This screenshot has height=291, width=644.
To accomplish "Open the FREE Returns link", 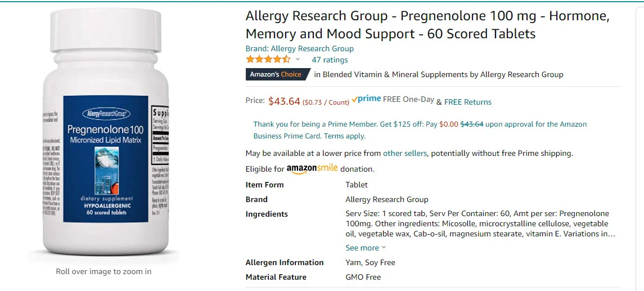I will (x=468, y=102).
